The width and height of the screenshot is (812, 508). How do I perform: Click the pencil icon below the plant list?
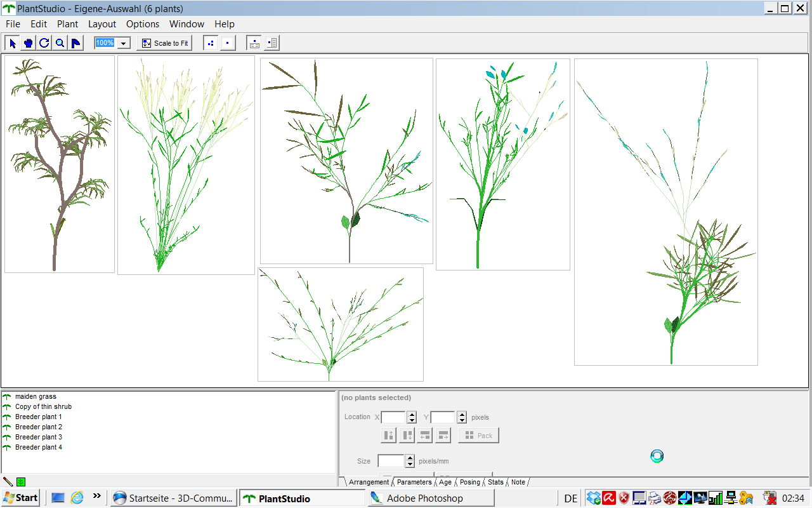pyautogui.click(x=8, y=481)
